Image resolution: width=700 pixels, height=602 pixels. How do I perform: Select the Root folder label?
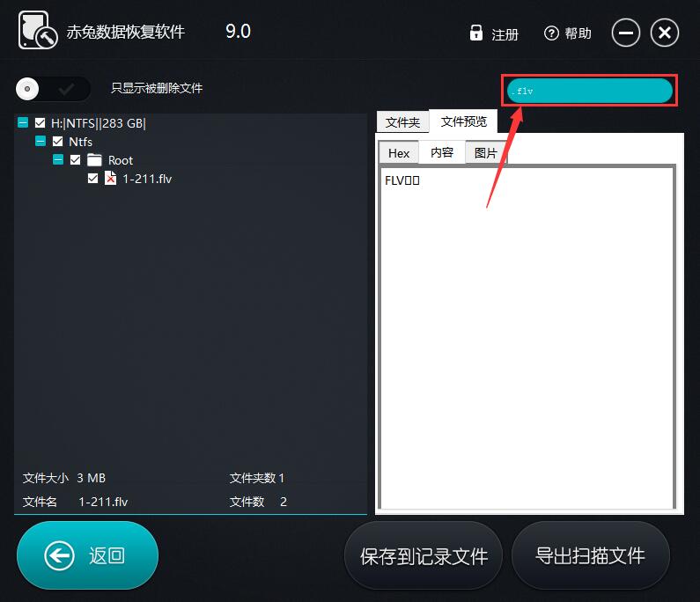click(x=121, y=160)
